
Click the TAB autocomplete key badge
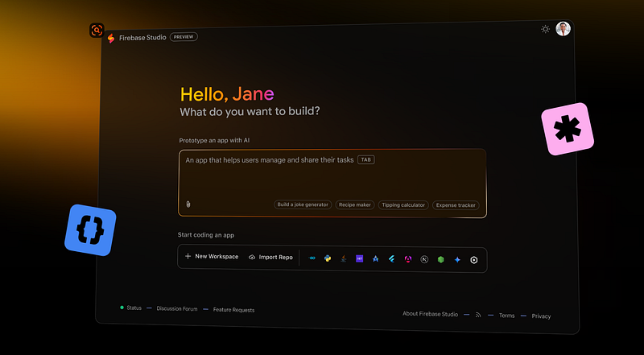click(366, 160)
